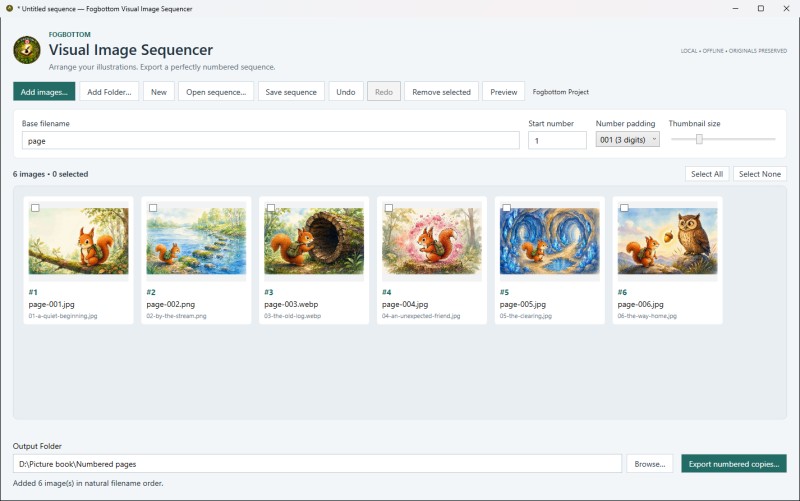The width and height of the screenshot is (800, 501).
Task: Click Select None button
Action: [760, 174]
